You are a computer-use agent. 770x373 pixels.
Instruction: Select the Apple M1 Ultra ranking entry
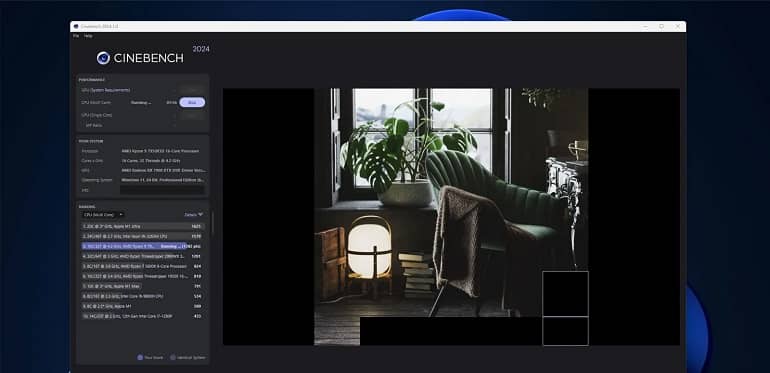[x=142, y=226]
